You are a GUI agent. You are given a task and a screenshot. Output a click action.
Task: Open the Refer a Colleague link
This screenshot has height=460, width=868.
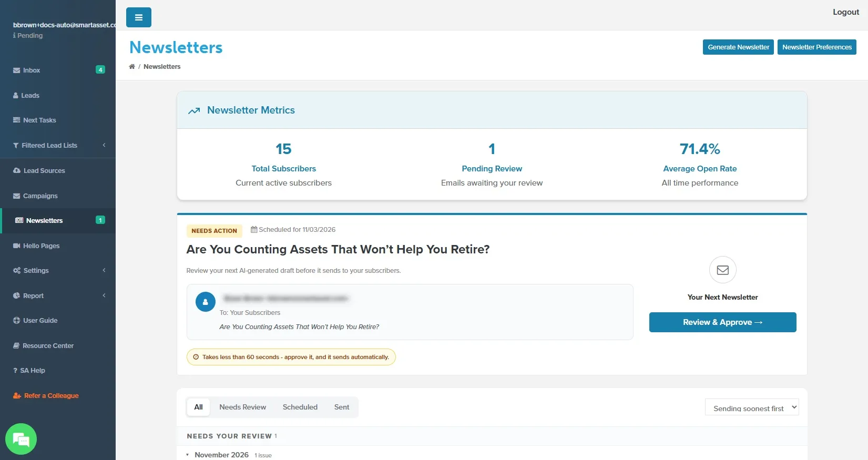[x=52, y=396]
